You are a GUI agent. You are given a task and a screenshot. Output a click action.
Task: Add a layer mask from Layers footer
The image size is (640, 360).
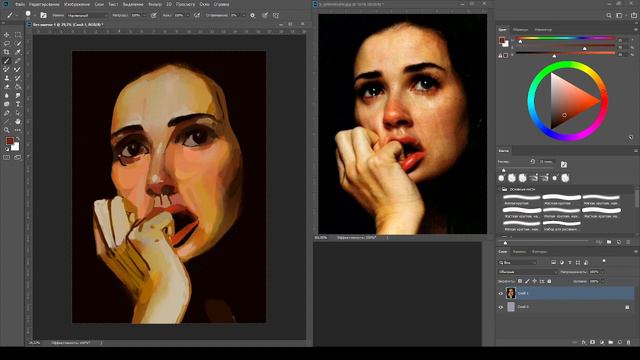tap(593, 342)
